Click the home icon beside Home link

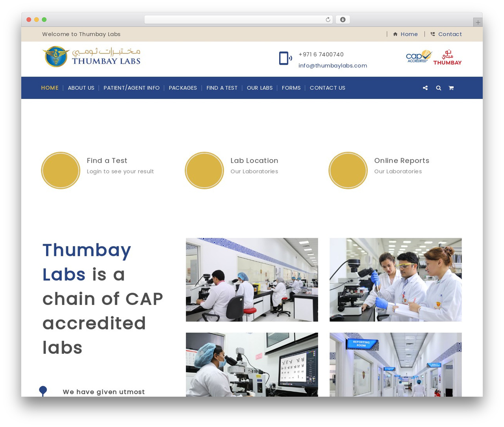point(395,34)
